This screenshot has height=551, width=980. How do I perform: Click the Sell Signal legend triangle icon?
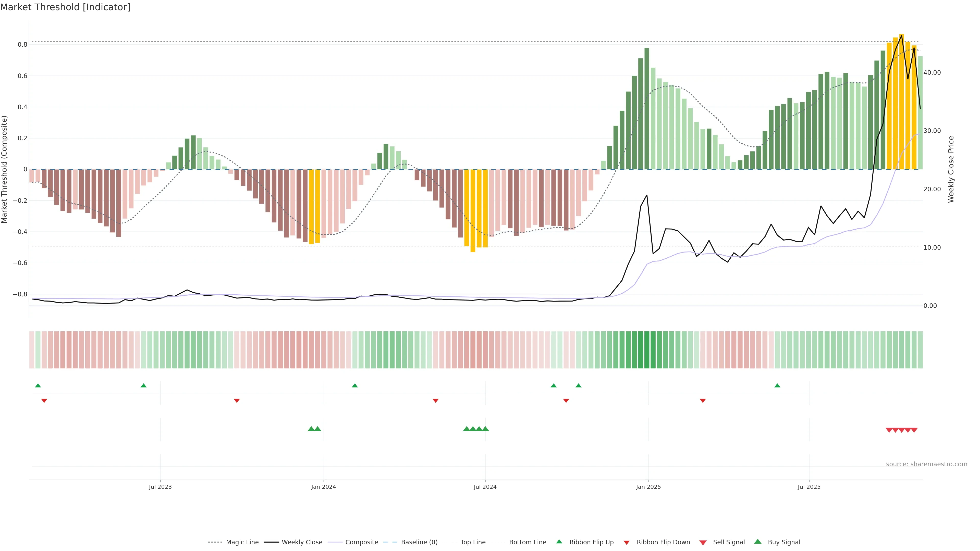(x=703, y=542)
